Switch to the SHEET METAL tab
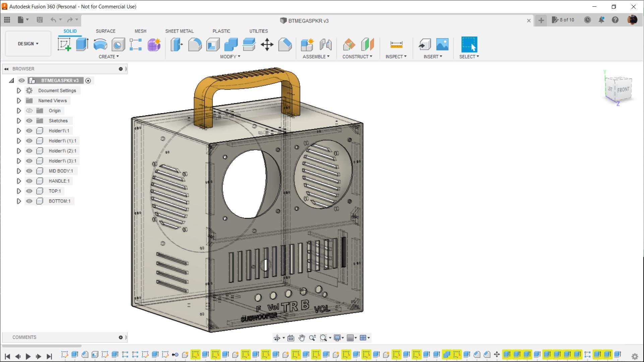This screenshot has width=644, height=362. 179,31
